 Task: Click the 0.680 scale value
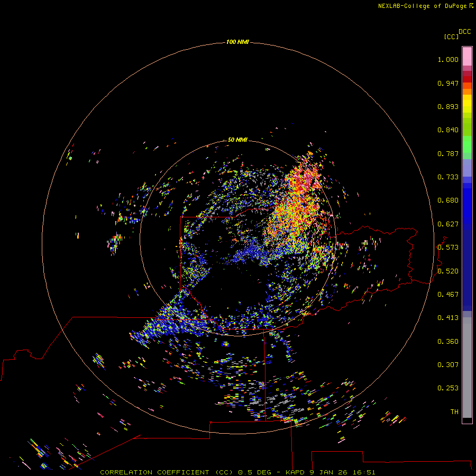tap(448, 200)
